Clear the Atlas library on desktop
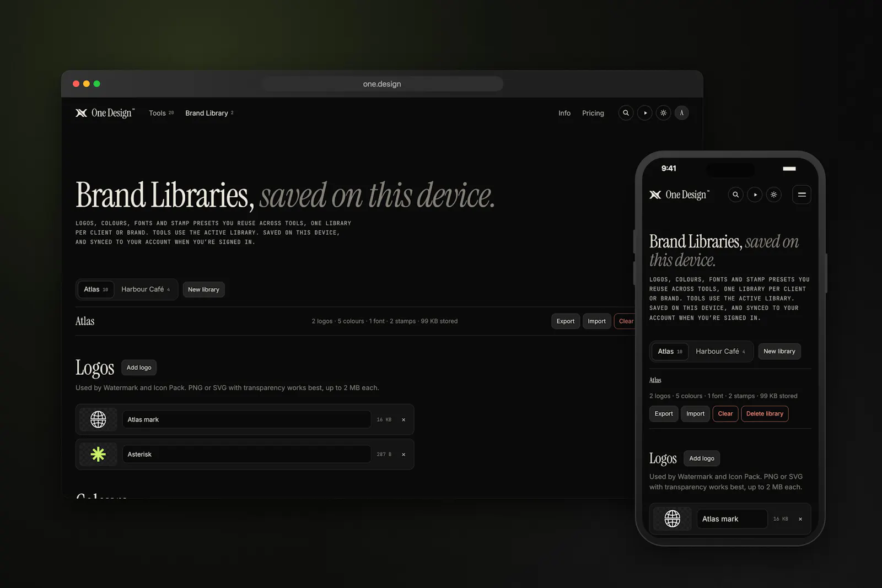This screenshot has width=882, height=588. pyautogui.click(x=626, y=321)
